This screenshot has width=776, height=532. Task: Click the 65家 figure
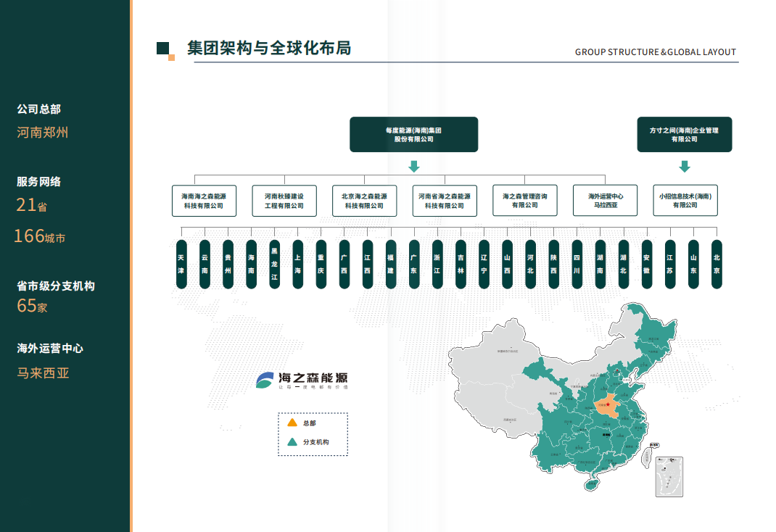coord(32,306)
